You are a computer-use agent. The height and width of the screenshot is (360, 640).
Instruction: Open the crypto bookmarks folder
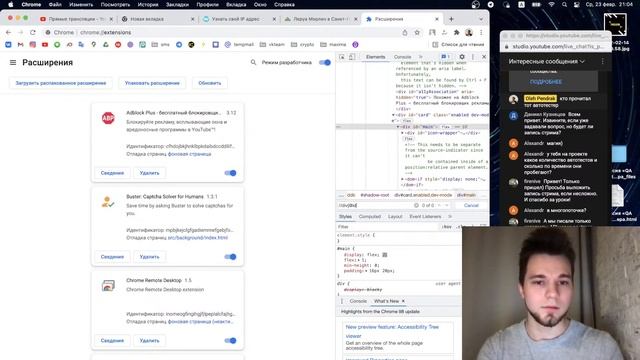pos(303,44)
